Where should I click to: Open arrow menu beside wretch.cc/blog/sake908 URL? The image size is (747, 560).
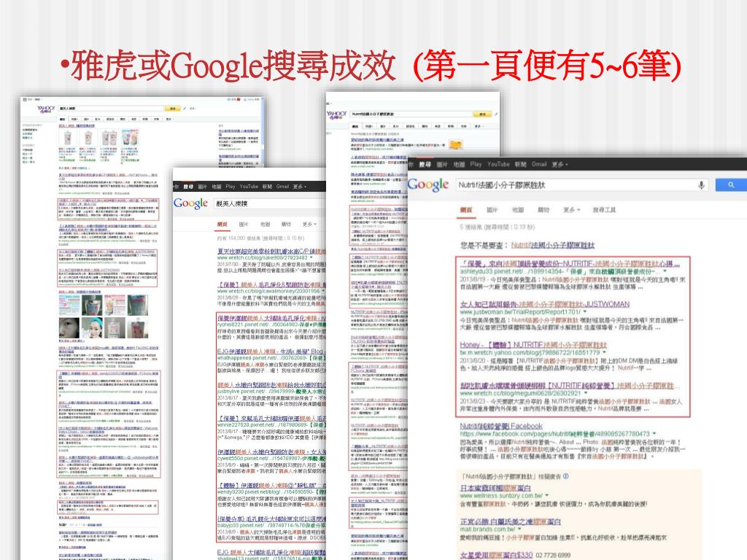[311, 257]
